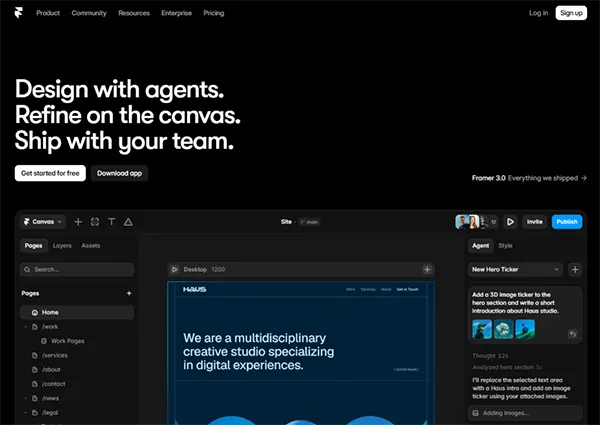Click the Framer logo in the top navigation
600x425 pixels.
18,13
